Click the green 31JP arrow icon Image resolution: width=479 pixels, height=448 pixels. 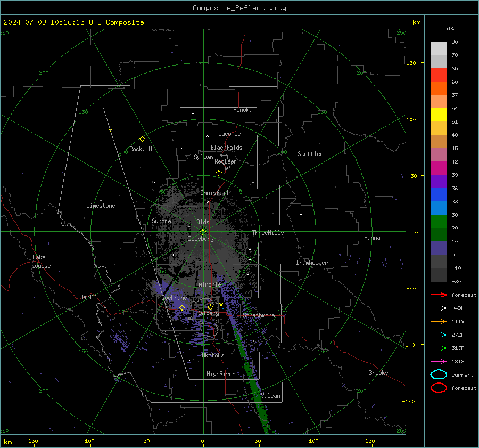pyautogui.click(x=439, y=348)
